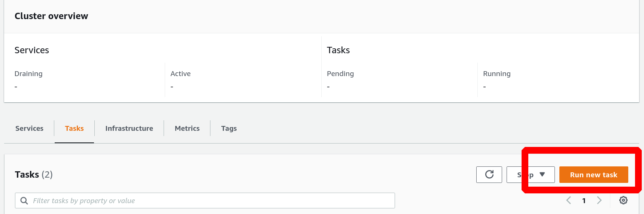Click the Pending tasks count

click(x=328, y=87)
